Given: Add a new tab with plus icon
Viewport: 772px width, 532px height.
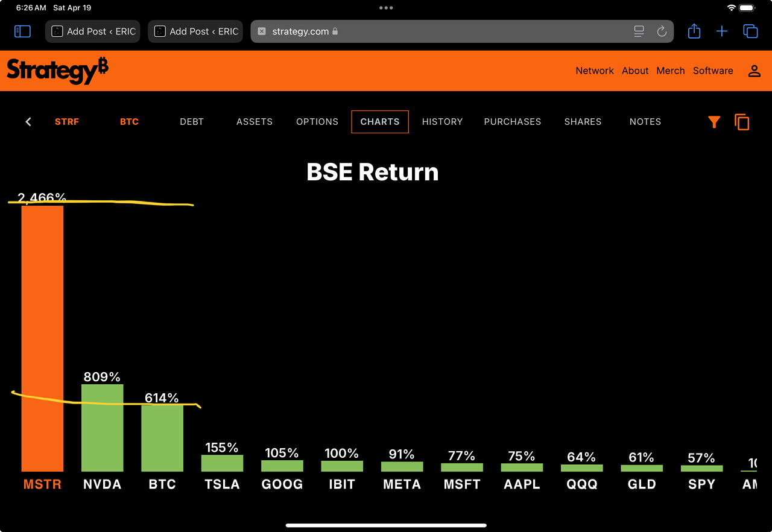Looking at the screenshot, I should (x=722, y=31).
